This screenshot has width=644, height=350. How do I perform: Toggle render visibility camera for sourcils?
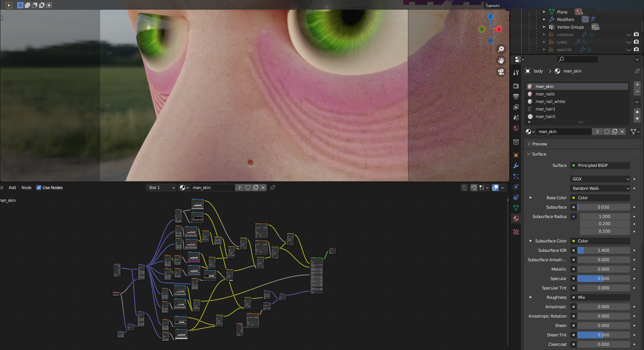636,49
